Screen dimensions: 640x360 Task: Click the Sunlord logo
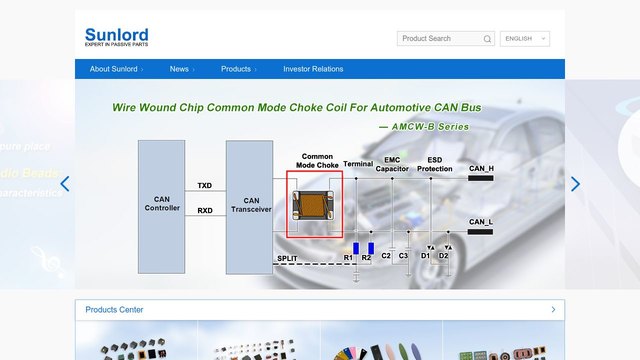(117, 37)
